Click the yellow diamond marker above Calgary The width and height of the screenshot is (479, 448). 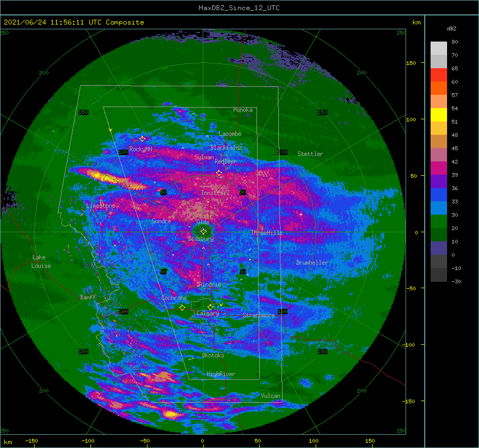point(210,307)
